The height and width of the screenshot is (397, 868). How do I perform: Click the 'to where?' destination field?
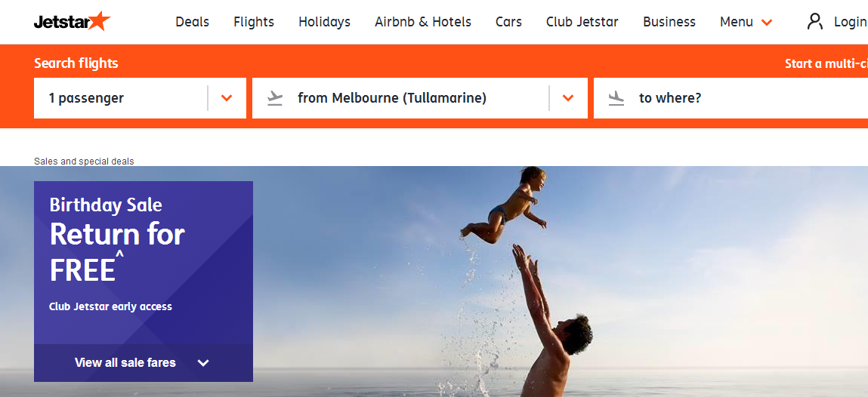[731, 98]
